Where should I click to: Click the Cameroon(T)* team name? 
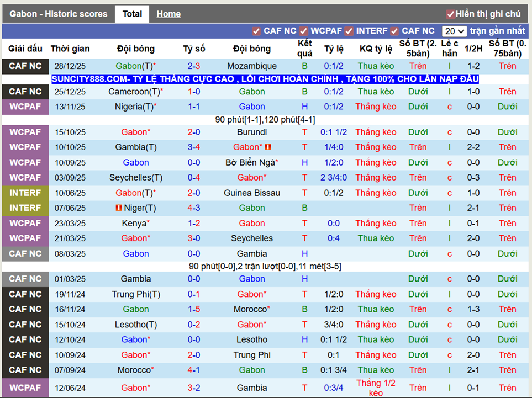(x=136, y=92)
